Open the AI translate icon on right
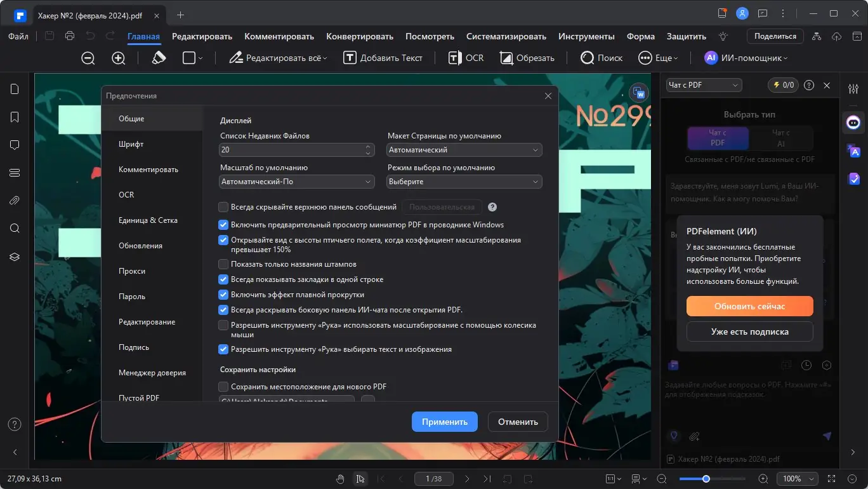Image resolution: width=868 pixels, height=489 pixels. pyautogui.click(x=853, y=151)
